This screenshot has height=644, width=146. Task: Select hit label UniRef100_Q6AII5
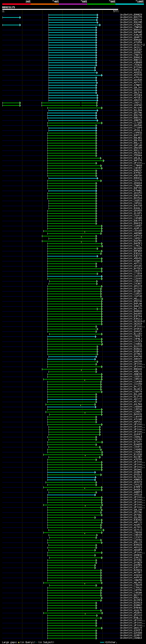tap(131, 628)
